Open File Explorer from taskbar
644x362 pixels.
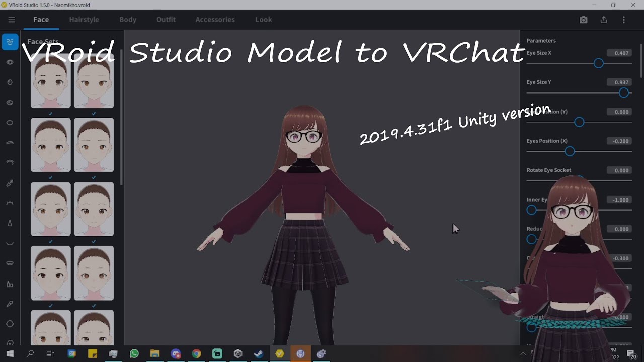[154, 354]
